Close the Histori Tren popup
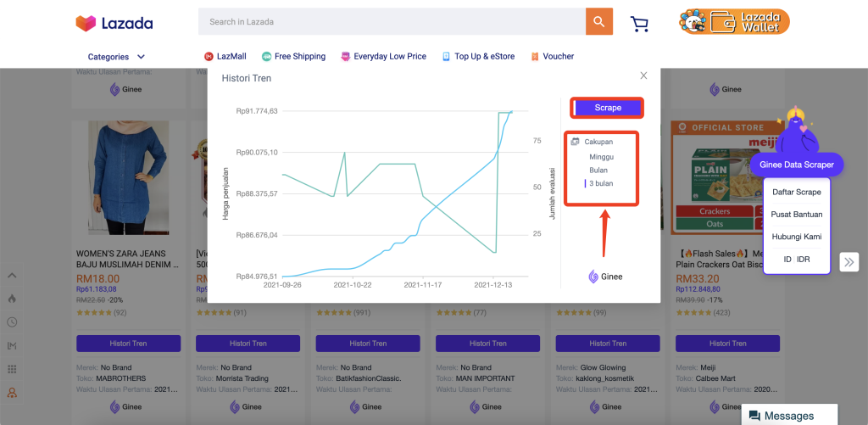Image resolution: width=868 pixels, height=425 pixels. point(643,75)
